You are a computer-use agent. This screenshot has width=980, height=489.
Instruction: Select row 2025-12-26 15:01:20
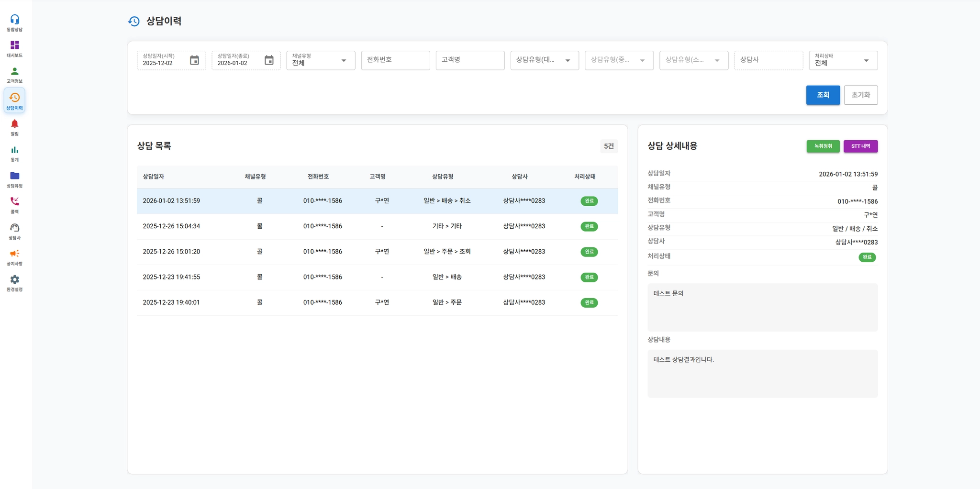pyautogui.click(x=377, y=252)
